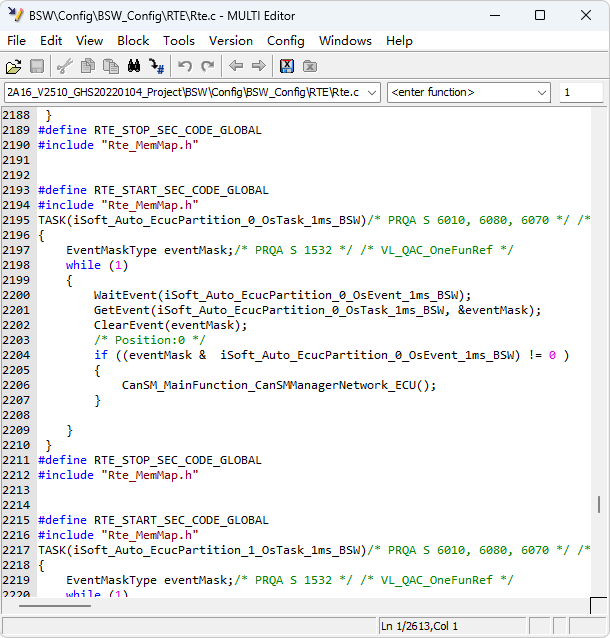Open the Block menu
The height and width of the screenshot is (638, 610).
point(133,41)
